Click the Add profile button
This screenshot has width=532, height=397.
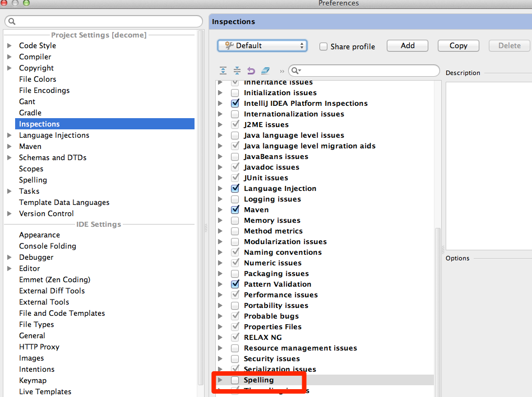(408, 46)
